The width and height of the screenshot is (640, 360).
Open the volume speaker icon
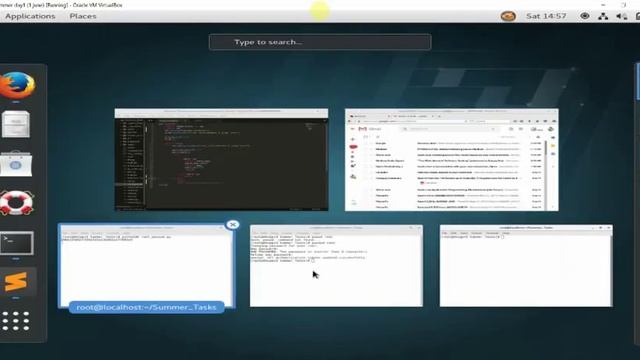coord(621,16)
